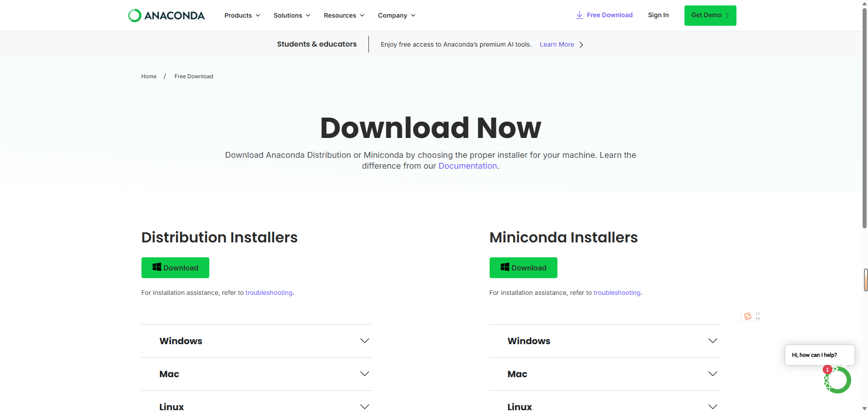
Task: Click the page vertical scrollbar thumb
Action: [864, 118]
